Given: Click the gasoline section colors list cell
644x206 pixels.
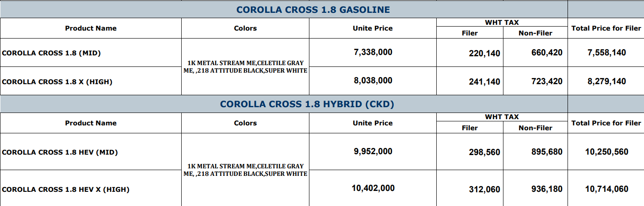Looking at the screenshot, I should (245, 67).
